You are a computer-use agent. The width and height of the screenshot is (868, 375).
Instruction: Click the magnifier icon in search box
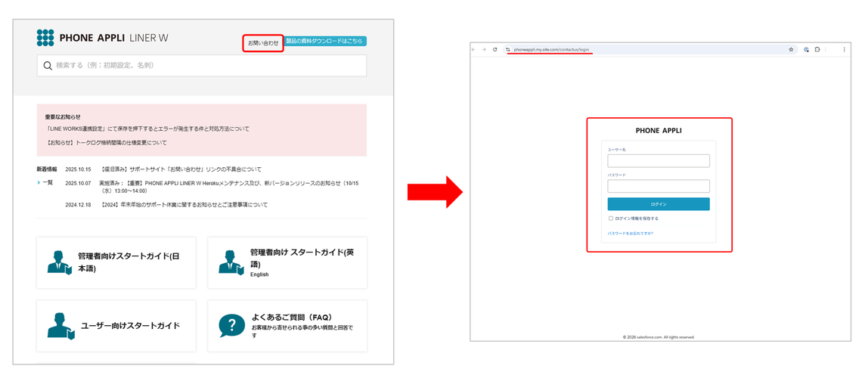point(48,65)
